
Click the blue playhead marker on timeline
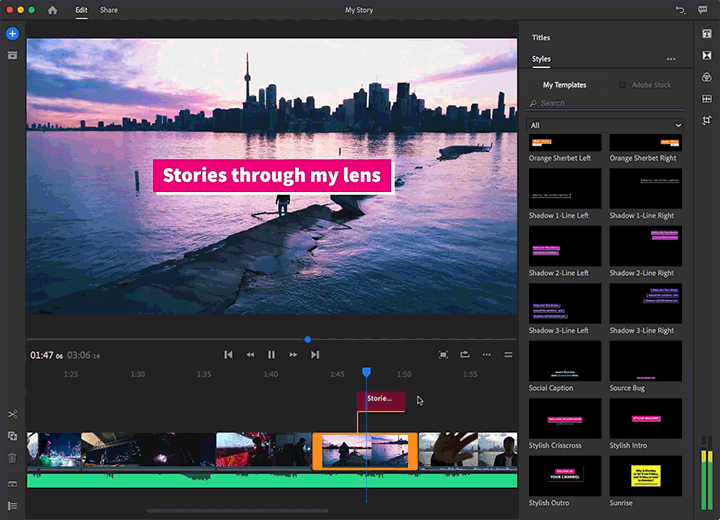point(366,372)
